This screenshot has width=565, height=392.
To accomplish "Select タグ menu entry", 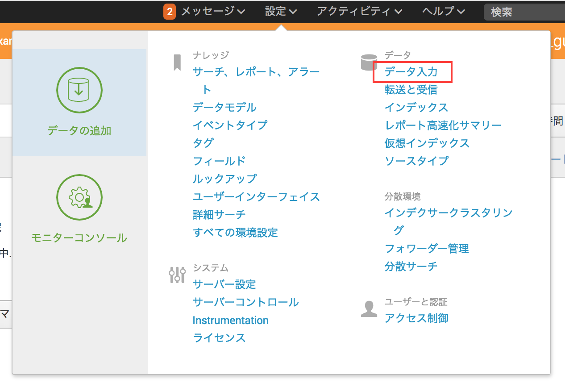I will [x=203, y=143].
